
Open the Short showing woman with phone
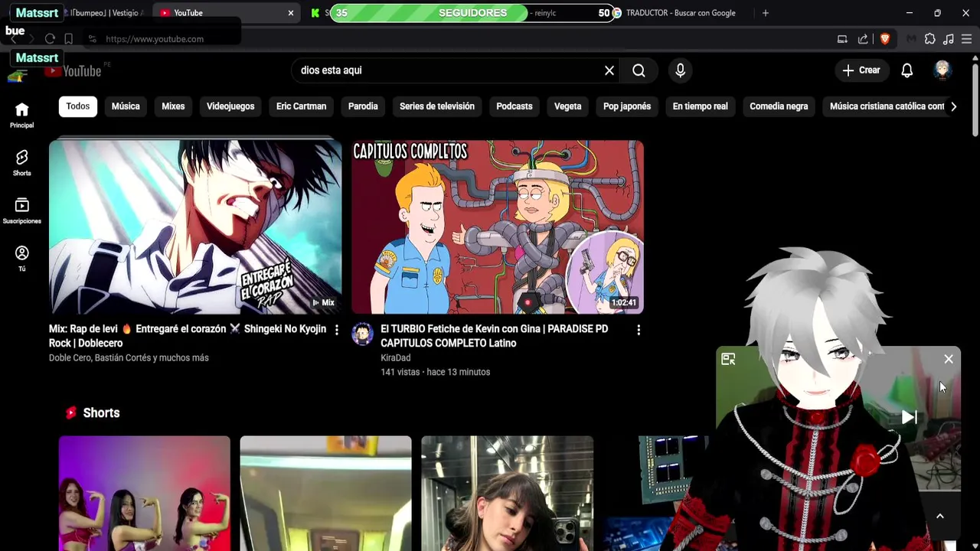pos(507,494)
